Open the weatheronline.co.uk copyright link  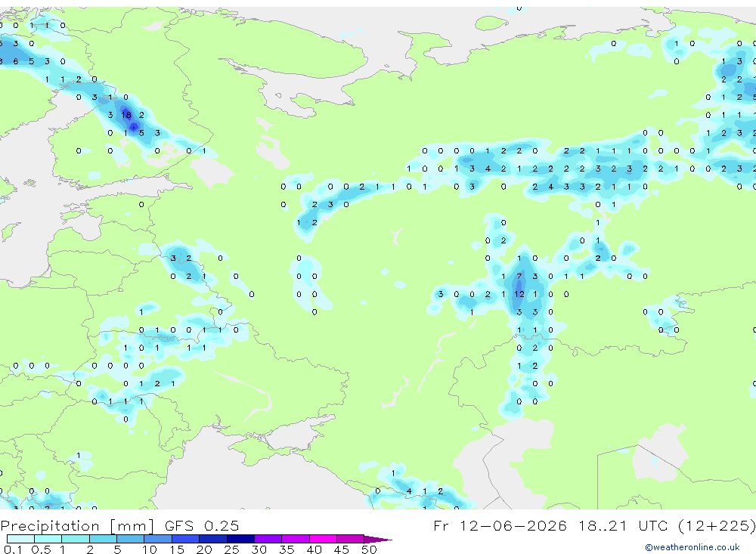coord(692,547)
